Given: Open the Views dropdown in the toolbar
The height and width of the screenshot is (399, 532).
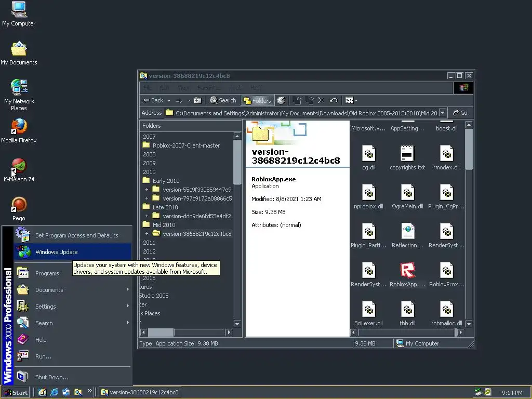Looking at the screenshot, I should pyautogui.click(x=351, y=100).
